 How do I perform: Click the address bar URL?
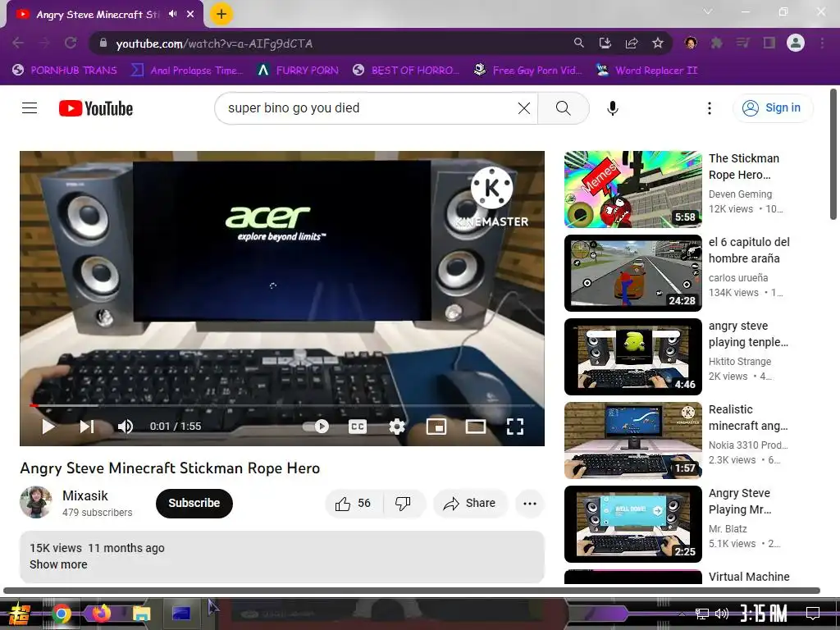[x=214, y=43]
